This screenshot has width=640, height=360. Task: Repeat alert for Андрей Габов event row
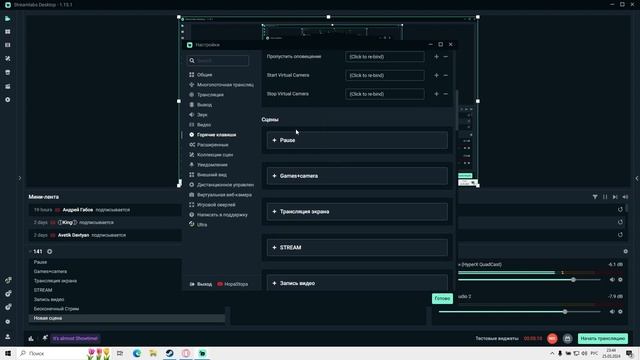[x=620, y=209]
